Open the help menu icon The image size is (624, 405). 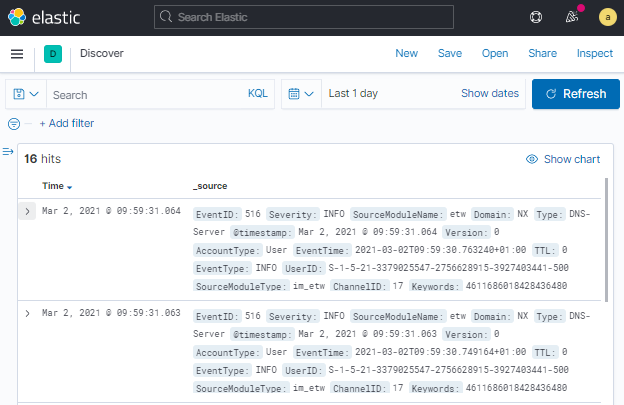point(536,17)
